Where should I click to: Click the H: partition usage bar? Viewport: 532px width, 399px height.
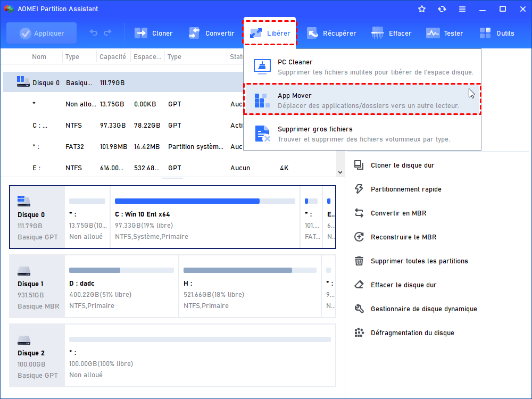click(x=250, y=270)
